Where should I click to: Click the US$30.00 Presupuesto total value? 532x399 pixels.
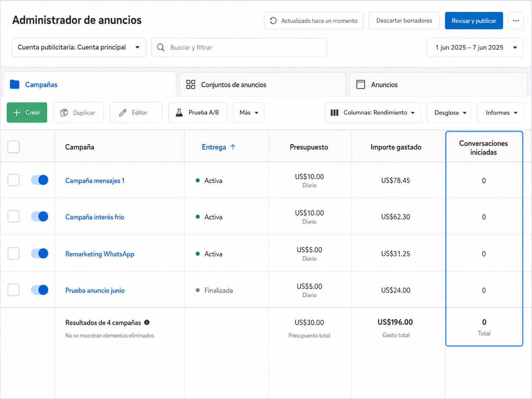[x=309, y=323]
